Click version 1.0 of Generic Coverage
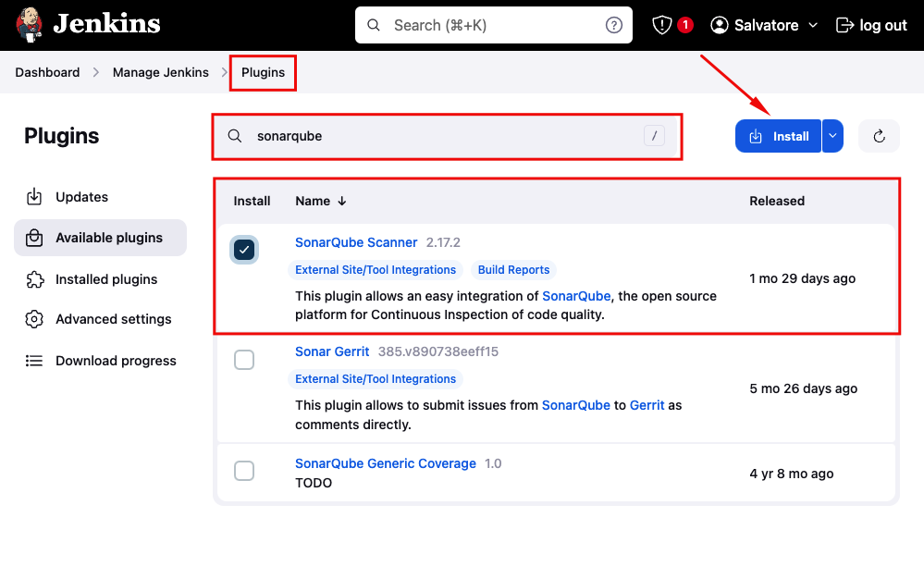Screen dimensions: 924x579 pyautogui.click(x=493, y=463)
